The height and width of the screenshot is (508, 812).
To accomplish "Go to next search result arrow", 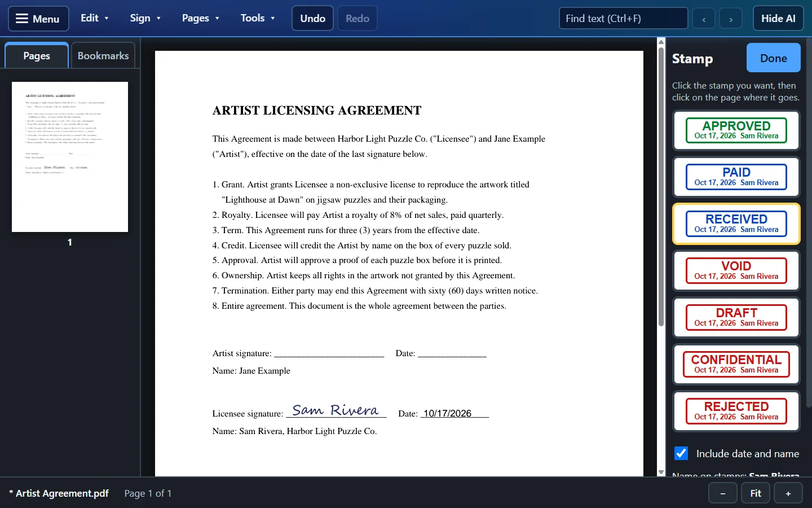I will point(731,19).
